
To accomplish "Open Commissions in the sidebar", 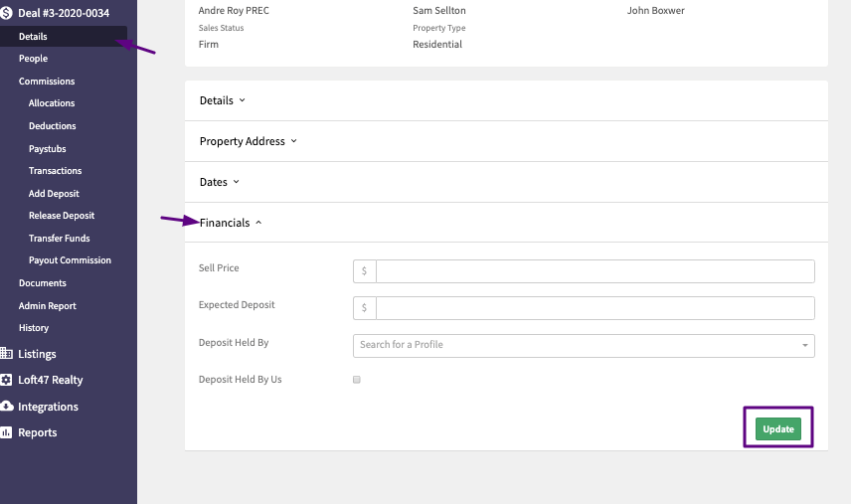I will pyautogui.click(x=47, y=82).
